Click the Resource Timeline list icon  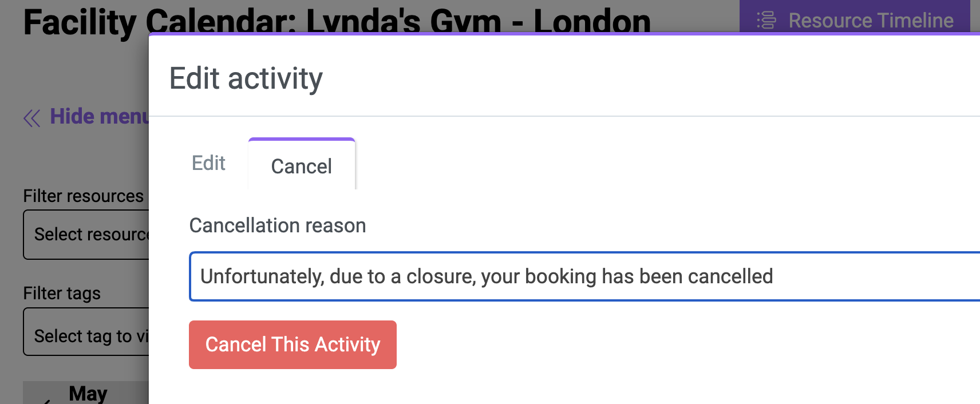click(x=766, y=21)
